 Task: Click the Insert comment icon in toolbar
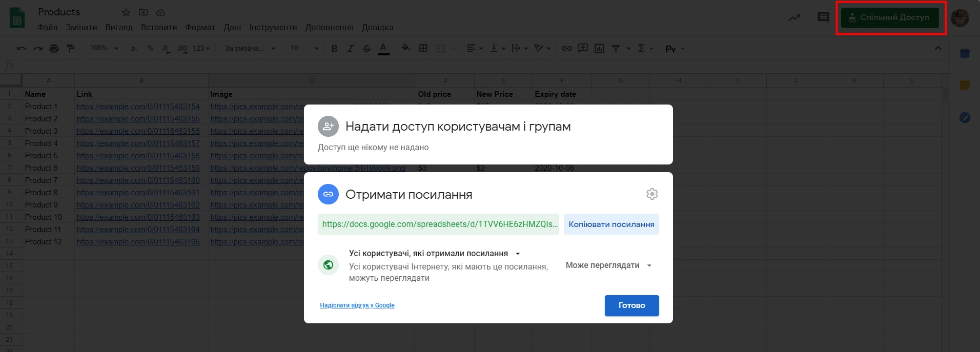[583, 48]
